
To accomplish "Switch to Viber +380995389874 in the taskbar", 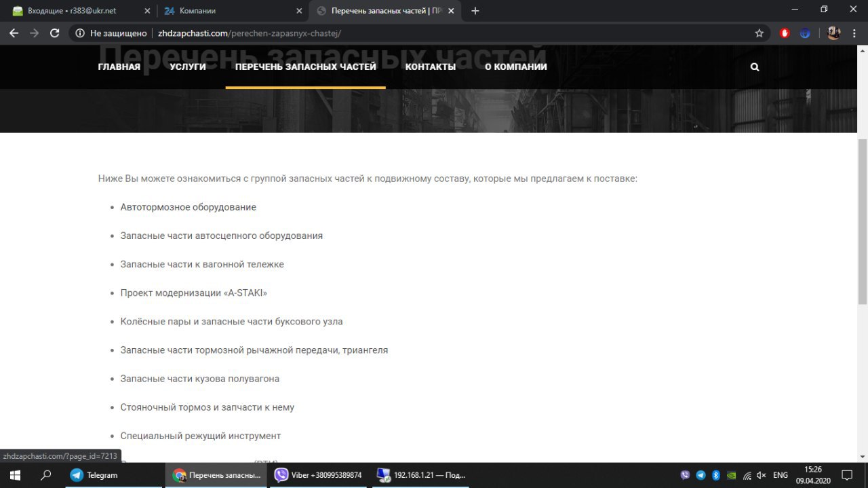I will pos(319,475).
